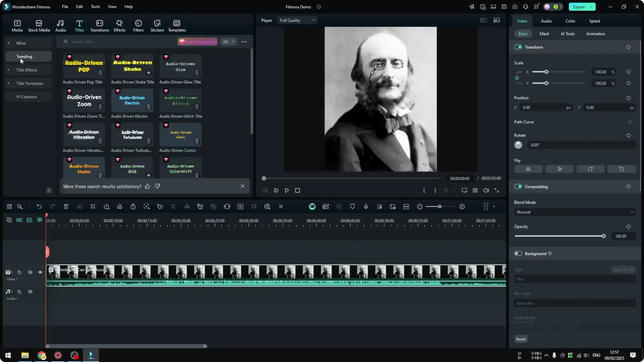Take a snapshot with the camera icon below preview
Screen dimensions: 644x362
tap(475, 190)
